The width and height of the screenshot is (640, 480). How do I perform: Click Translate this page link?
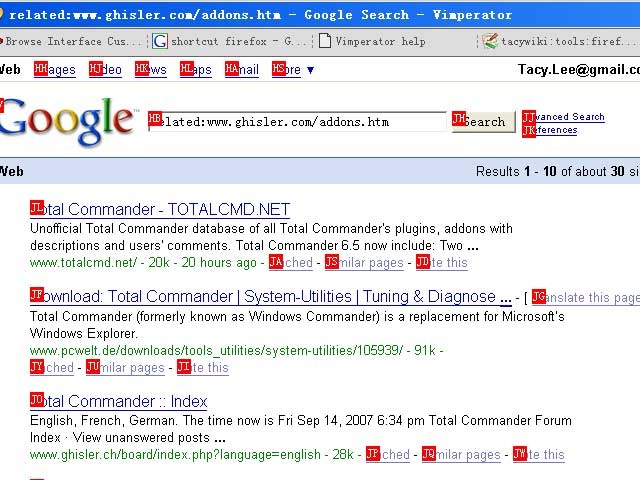(586, 298)
